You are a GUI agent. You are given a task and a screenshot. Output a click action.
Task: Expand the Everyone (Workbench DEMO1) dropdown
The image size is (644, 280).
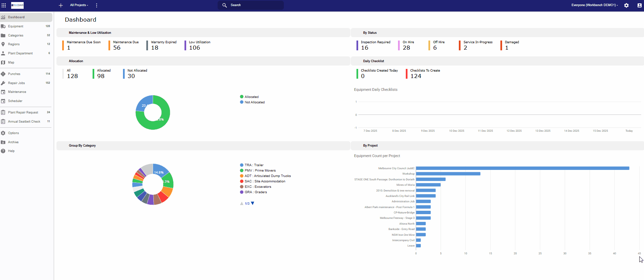[595, 5]
